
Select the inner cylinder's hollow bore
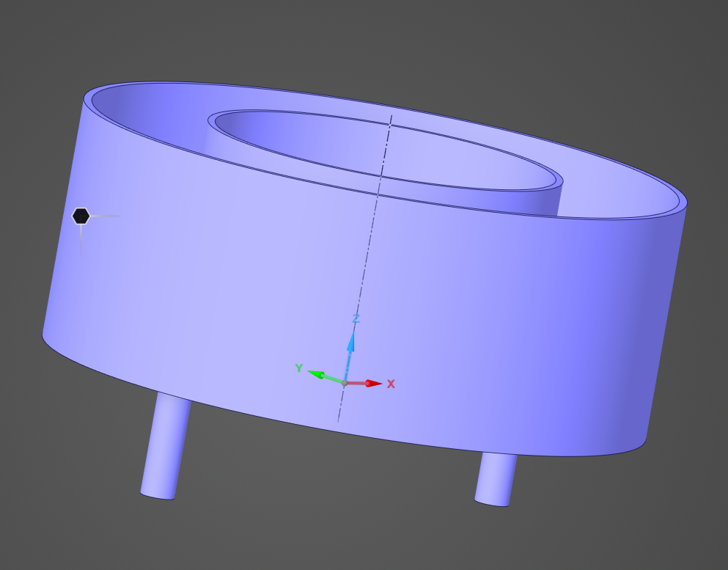pos(386,150)
